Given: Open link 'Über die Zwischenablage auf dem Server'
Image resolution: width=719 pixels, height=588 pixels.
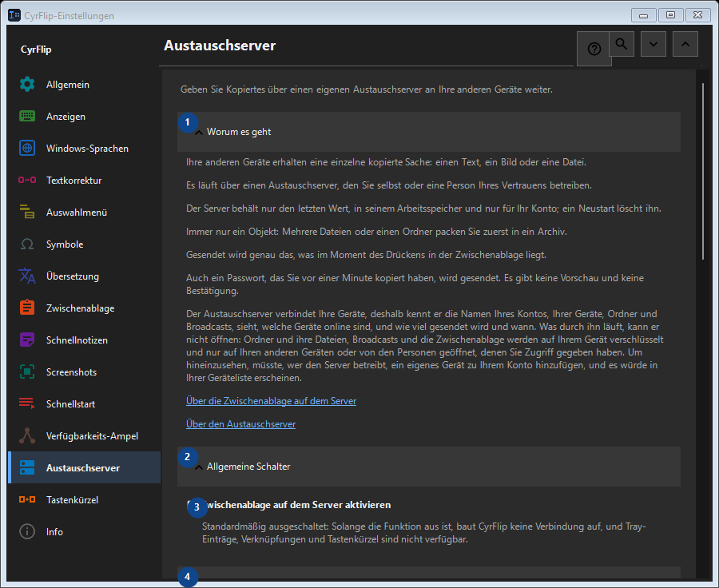Looking at the screenshot, I should click(271, 401).
